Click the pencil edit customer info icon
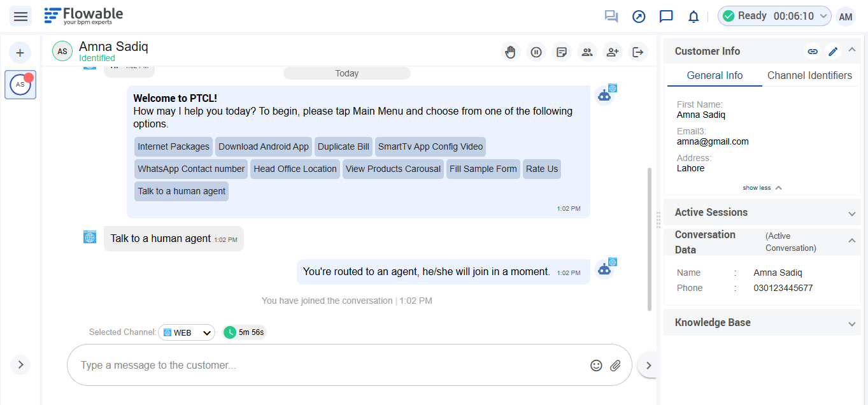This screenshot has width=868, height=405. (833, 52)
